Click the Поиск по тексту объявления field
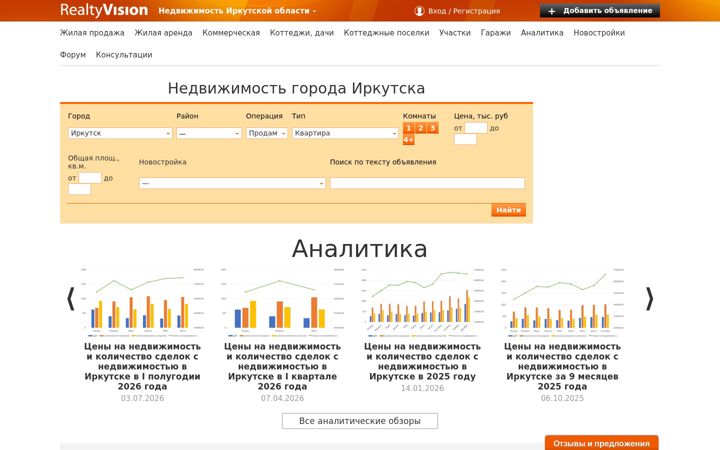The width and height of the screenshot is (720, 450). tap(427, 183)
